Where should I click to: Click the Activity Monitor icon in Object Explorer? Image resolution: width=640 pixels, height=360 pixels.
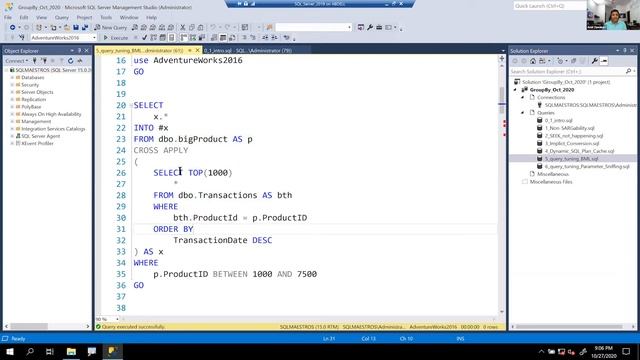coord(80,61)
